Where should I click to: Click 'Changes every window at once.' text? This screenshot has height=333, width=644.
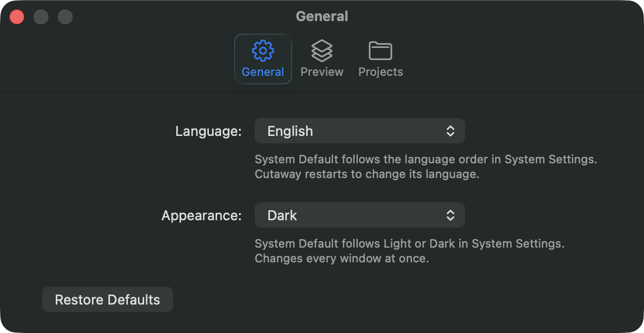click(x=342, y=259)
